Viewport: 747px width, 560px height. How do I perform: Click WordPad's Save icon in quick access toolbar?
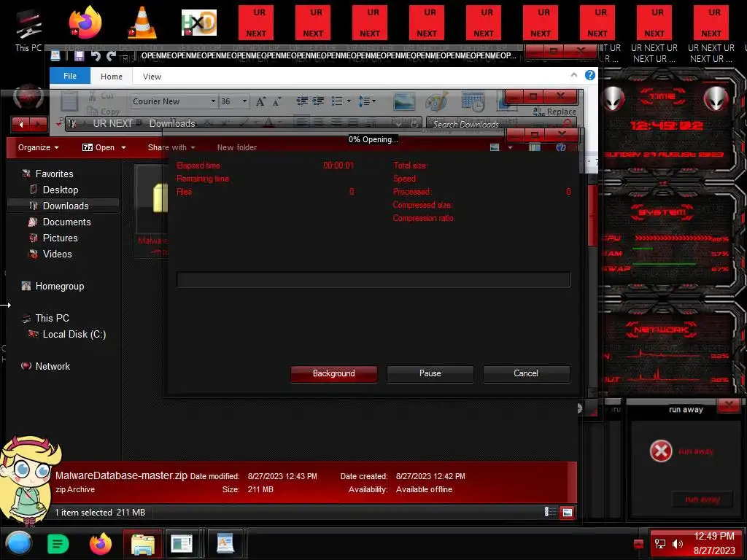click(79, 56)
